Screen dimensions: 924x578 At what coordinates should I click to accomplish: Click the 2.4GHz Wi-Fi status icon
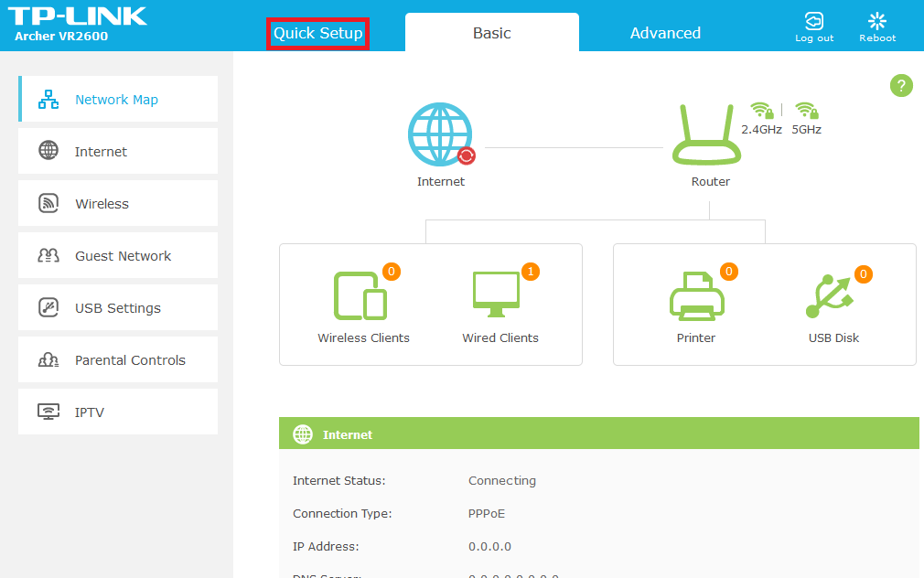(x=762, y=110)
